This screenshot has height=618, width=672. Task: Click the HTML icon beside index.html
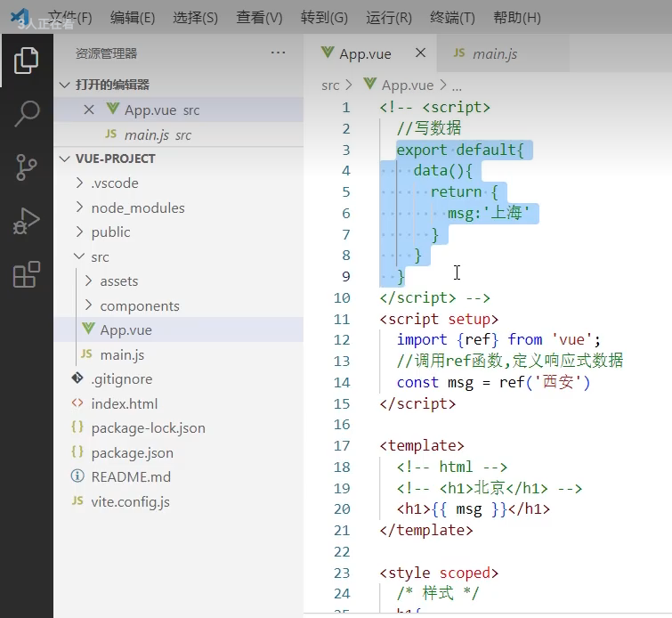pyautogui.click(x=77, y=403)
